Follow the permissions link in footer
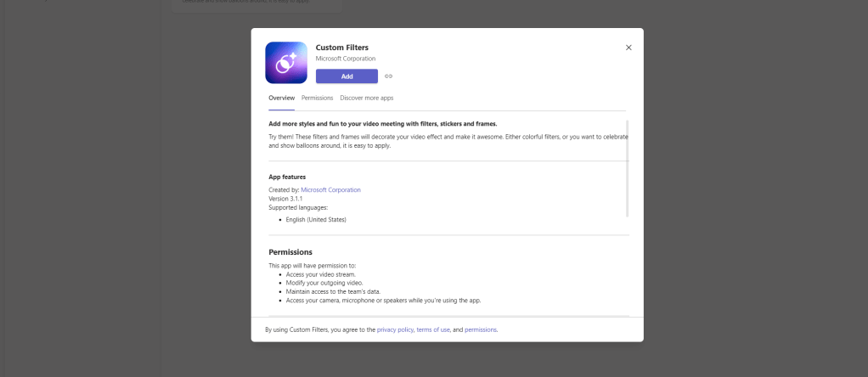Viewport: 868px width, 377px height. [481, 329]
